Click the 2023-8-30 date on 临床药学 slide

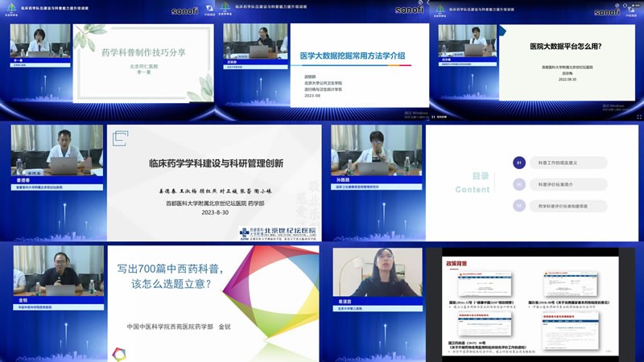point(215,212)
